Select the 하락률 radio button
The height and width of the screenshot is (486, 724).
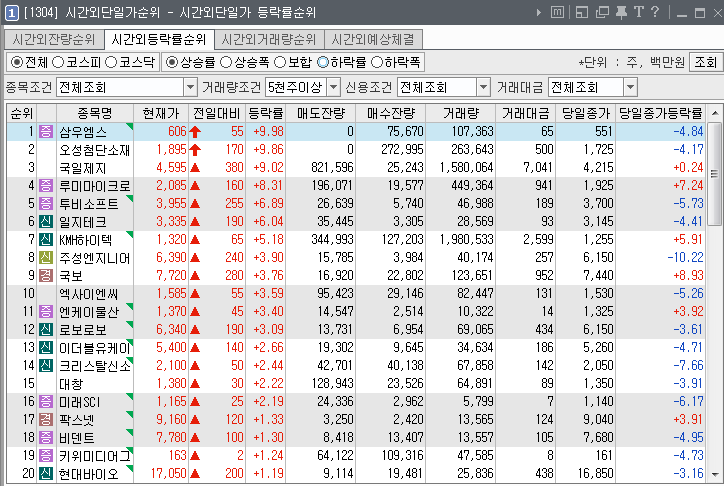pyautogui.click(x=322, y=62)
